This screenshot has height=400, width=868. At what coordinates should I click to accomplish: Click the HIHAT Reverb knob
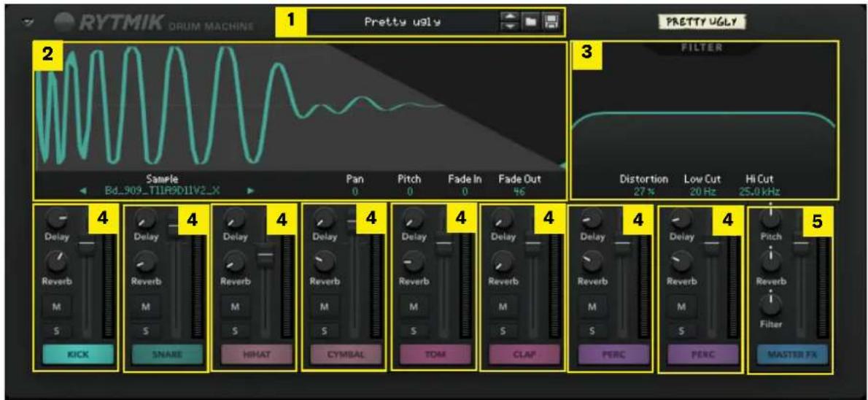click(x=236, y=261)
